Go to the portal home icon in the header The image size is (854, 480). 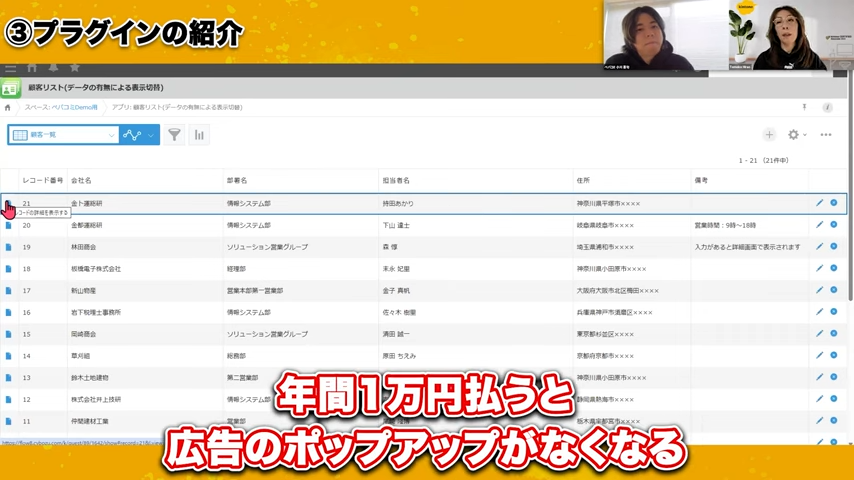(x=32, y=68)
